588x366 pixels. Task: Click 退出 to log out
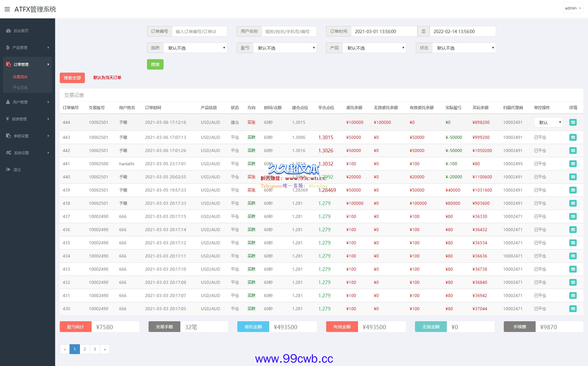point(17,170)
